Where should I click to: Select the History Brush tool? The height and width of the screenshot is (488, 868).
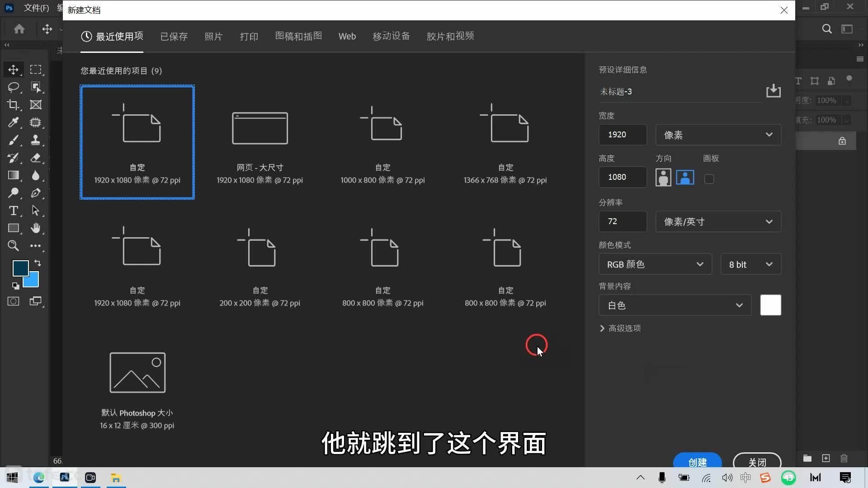pos(13,158)
